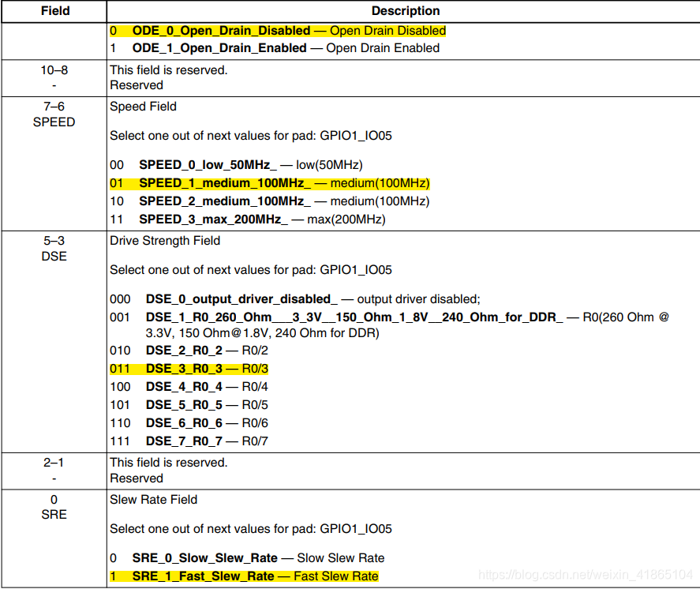Click the 'DSE' field name
700x589 pixels.
pos(54,256)
